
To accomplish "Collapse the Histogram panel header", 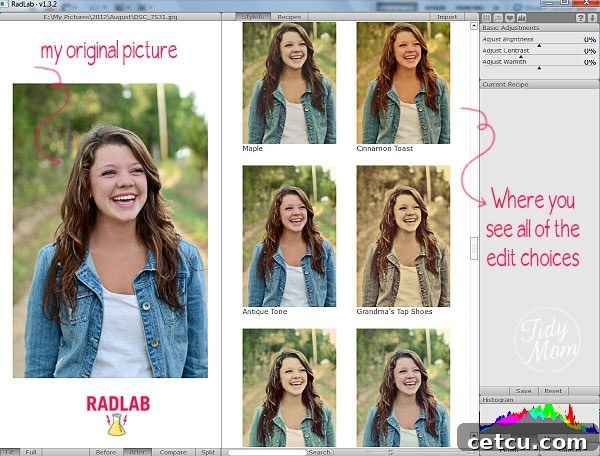I will [539, 400].
